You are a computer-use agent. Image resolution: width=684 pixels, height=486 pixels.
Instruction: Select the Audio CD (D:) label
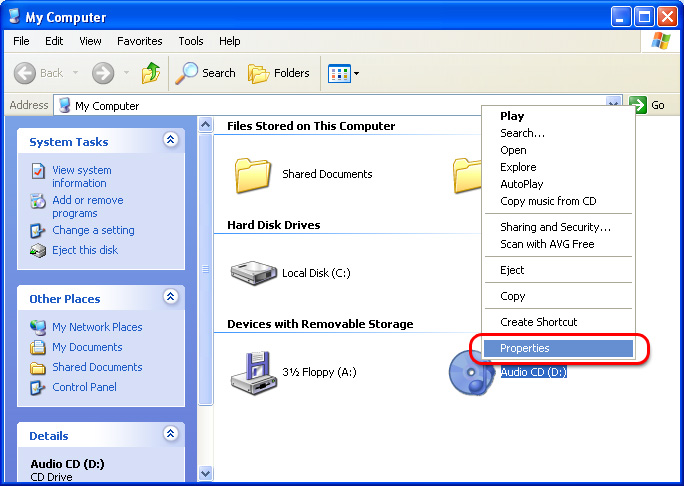(x=534, y=372)
